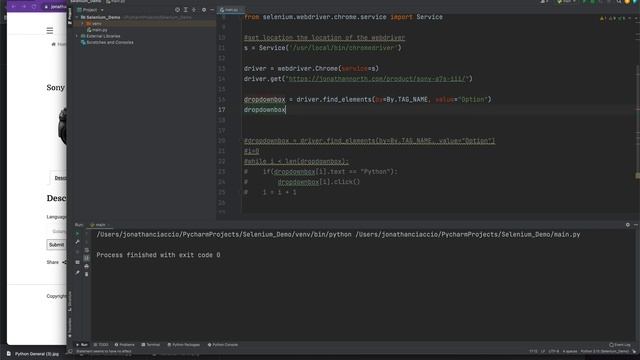The height and width of the screenshot is (360, 640).
Task: Click the jonathannorth.com URL in code line 14
Action: (376, 79)
